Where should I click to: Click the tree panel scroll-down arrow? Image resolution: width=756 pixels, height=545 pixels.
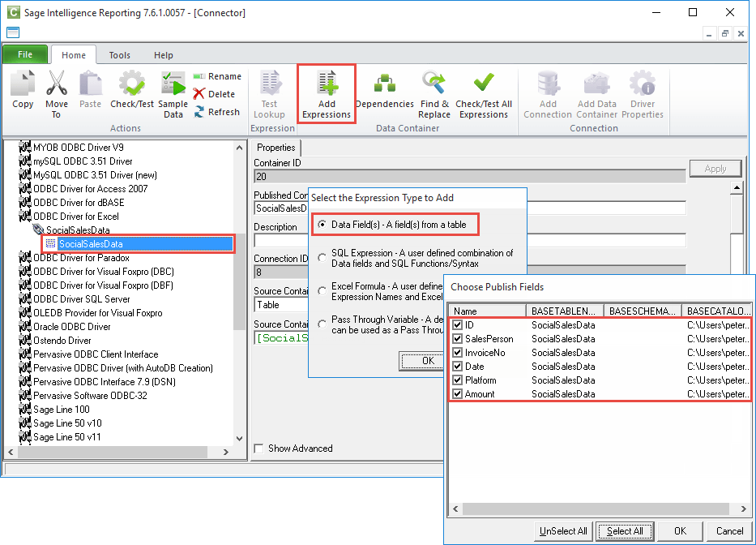point(240,439)
